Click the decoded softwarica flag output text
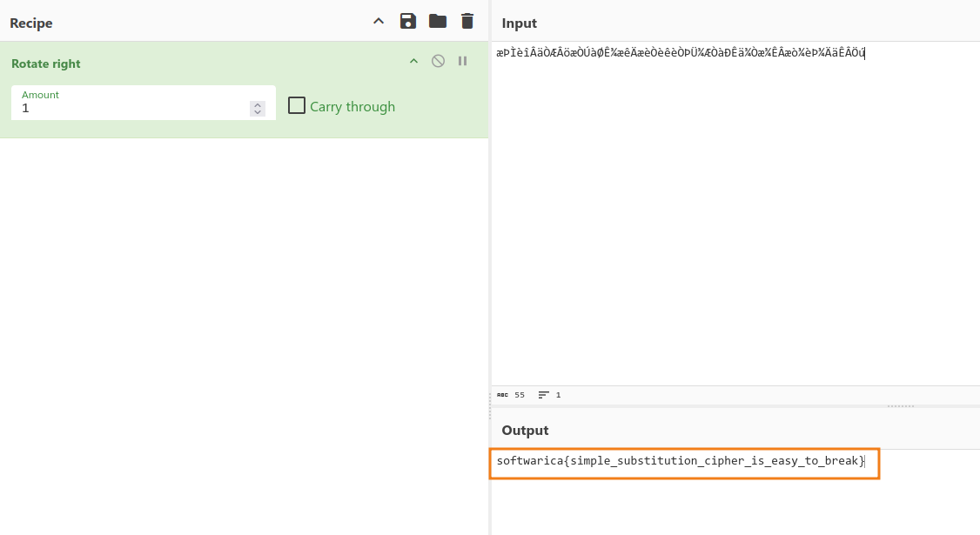The image size is (980, 535). click(680, 460)
